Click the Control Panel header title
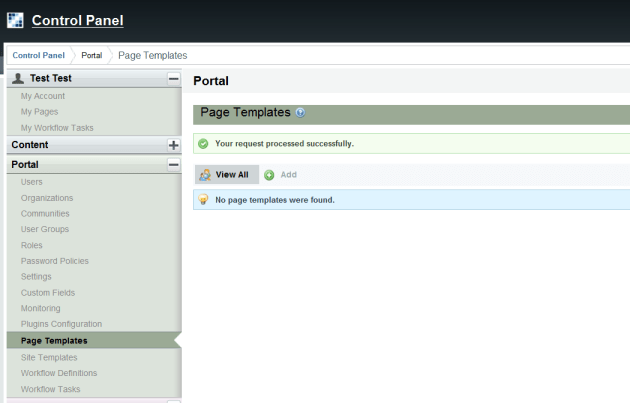 pyautogui.click(x=77, y=20)
